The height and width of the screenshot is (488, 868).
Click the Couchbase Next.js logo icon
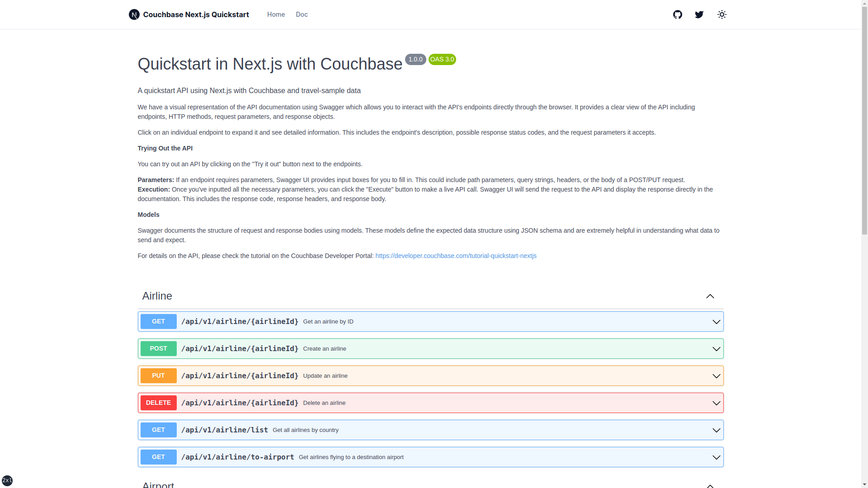pos(134,14)
